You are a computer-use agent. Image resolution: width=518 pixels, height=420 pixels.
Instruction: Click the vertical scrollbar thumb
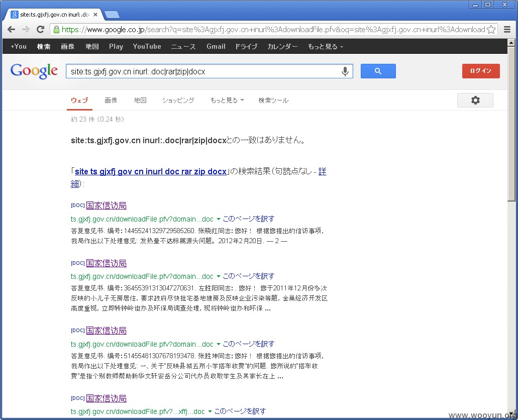(x=511, y=124)
